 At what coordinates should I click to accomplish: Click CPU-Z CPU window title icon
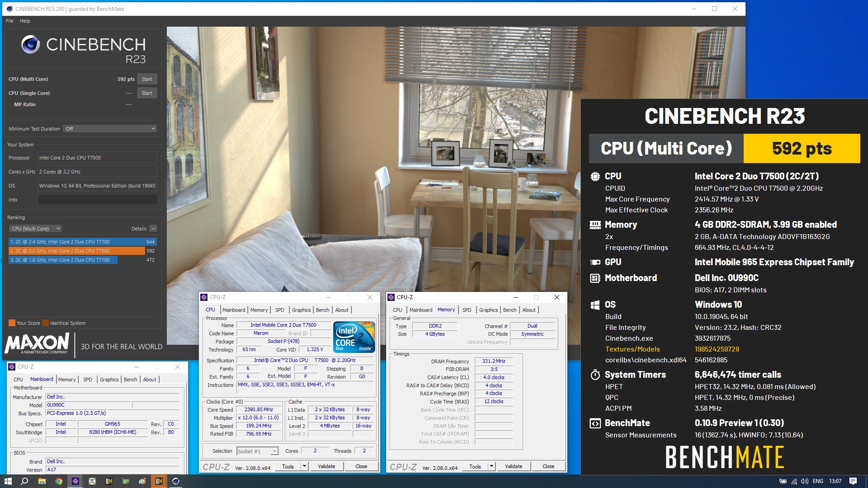click(204, 297)
